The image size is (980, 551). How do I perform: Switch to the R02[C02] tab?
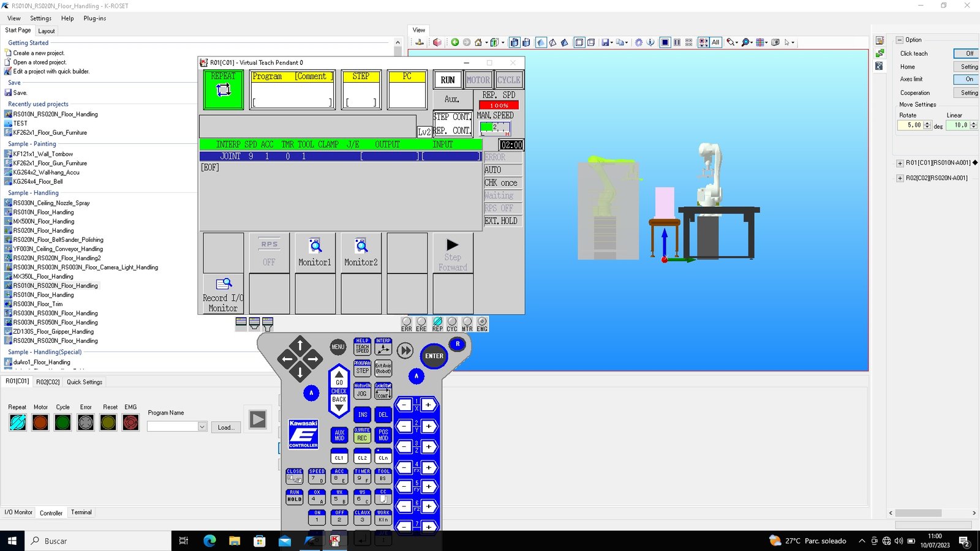48,382
